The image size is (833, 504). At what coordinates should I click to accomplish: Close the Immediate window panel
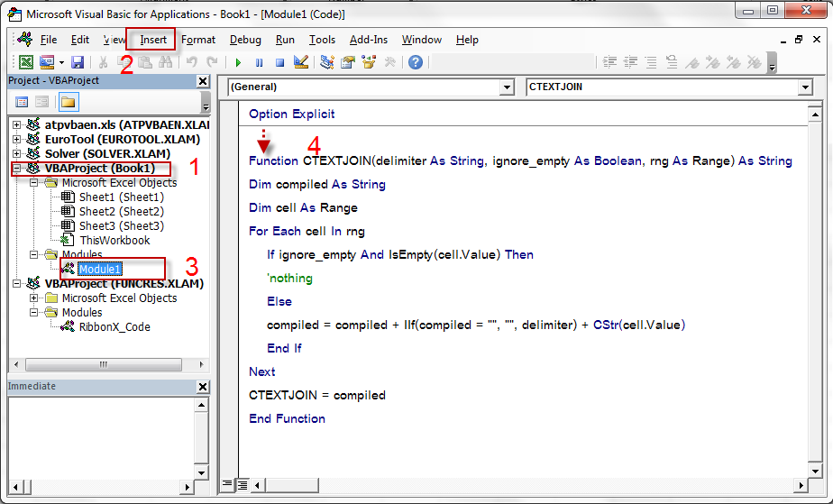pyautogui.click(x=203, y=387)
